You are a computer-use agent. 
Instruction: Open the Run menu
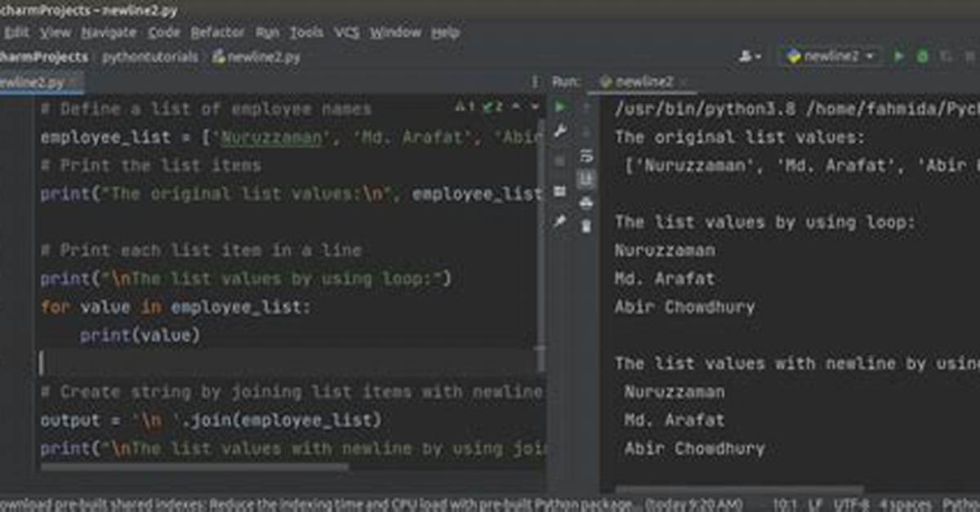point(267,33)
